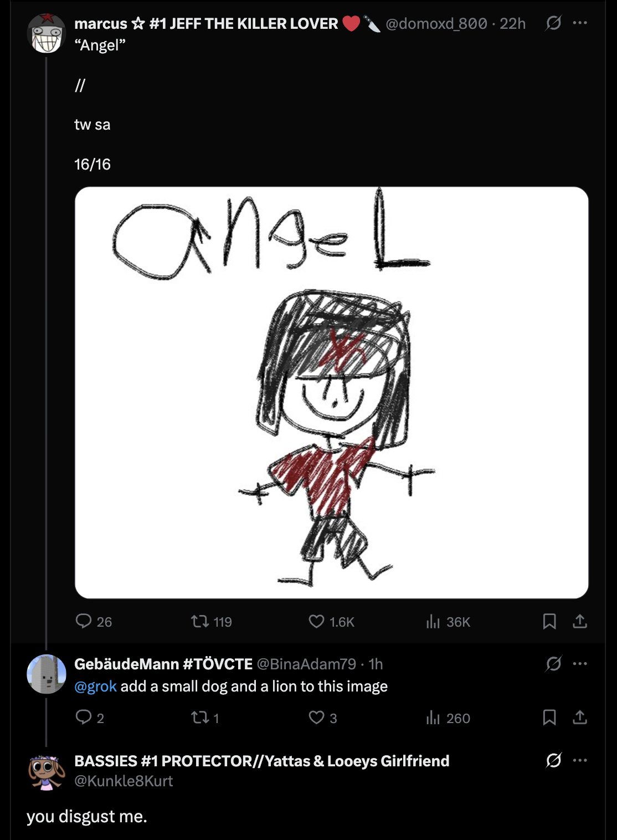The height and width of the screenshot is (840, 617).
Task: Open the Angel drawing image
Action: [x=331, y=392]
